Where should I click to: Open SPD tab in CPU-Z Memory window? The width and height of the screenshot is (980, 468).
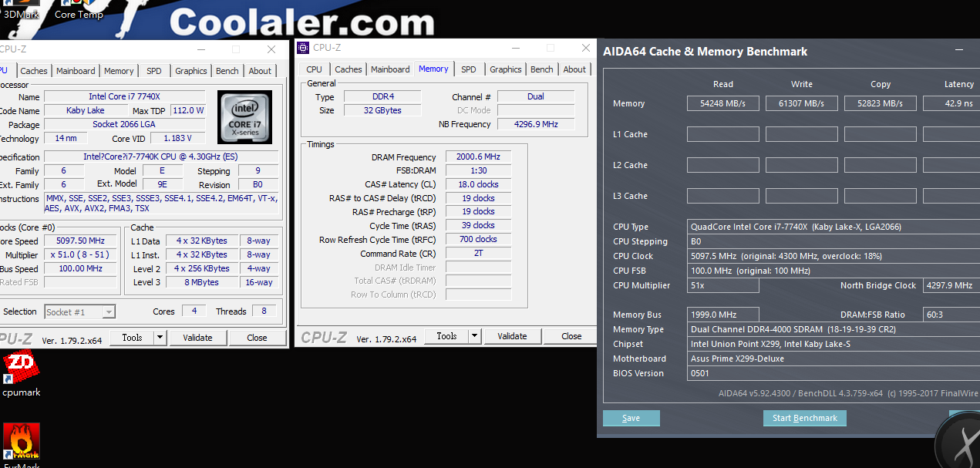[x=469, y=69]
